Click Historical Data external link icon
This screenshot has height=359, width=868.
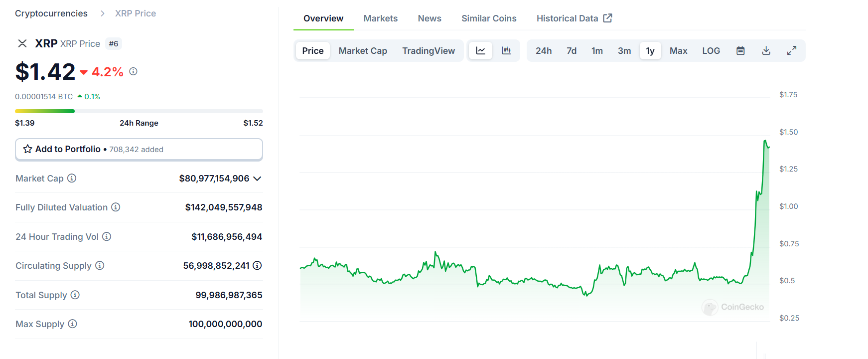(607, 18)
